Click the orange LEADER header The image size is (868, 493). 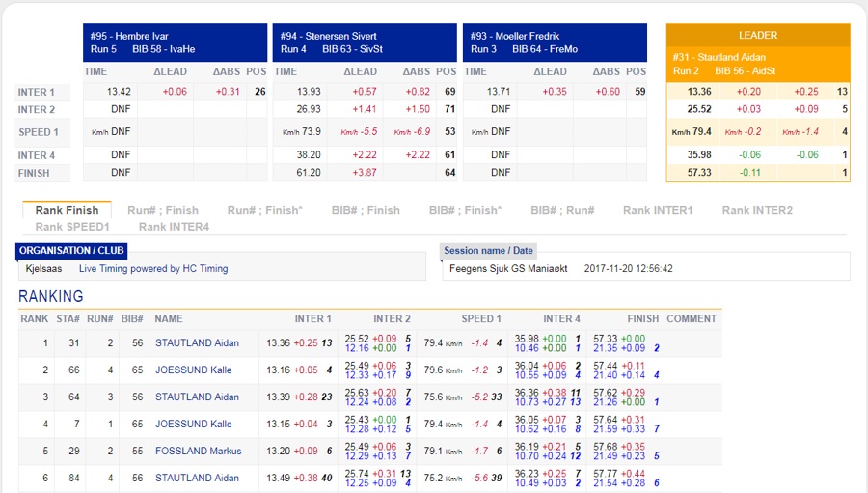click(758, 35)
